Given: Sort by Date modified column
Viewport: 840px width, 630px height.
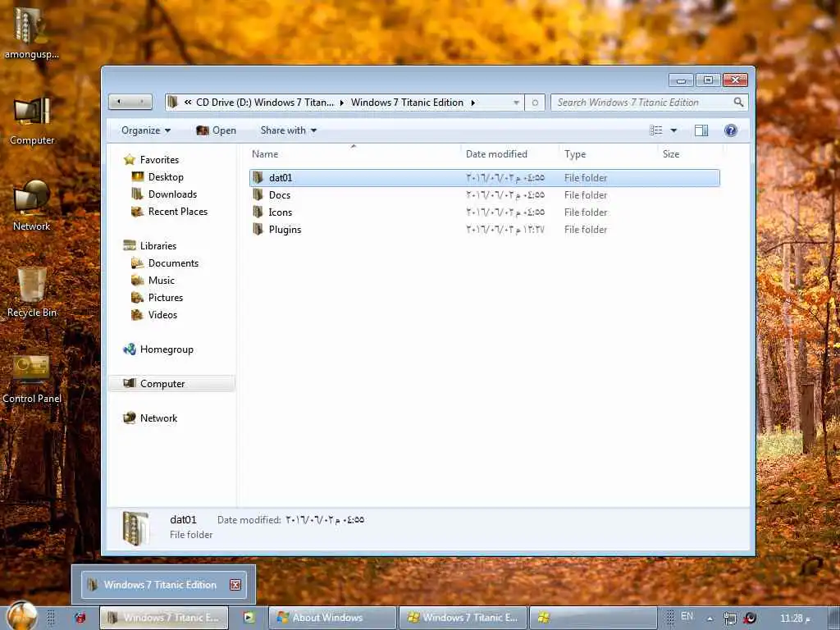Looking at the screenshot, I should [x=496, y=153].
